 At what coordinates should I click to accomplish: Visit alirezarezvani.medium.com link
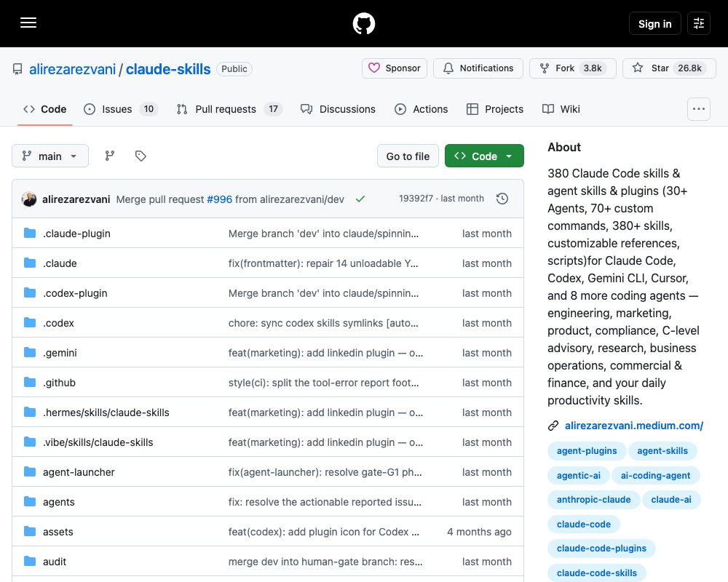634,426
